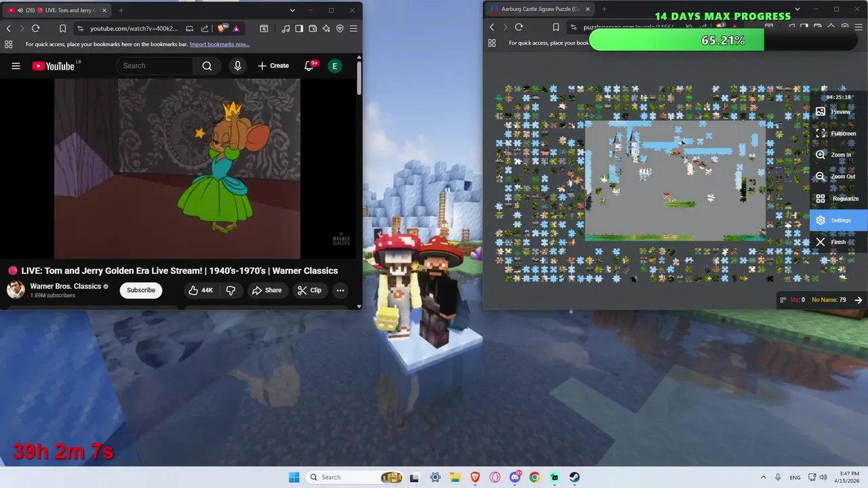The width and height of the screenshot is (868, 488).
Task: Click the Tom and Jerry video player
Action: click(177, 169)
